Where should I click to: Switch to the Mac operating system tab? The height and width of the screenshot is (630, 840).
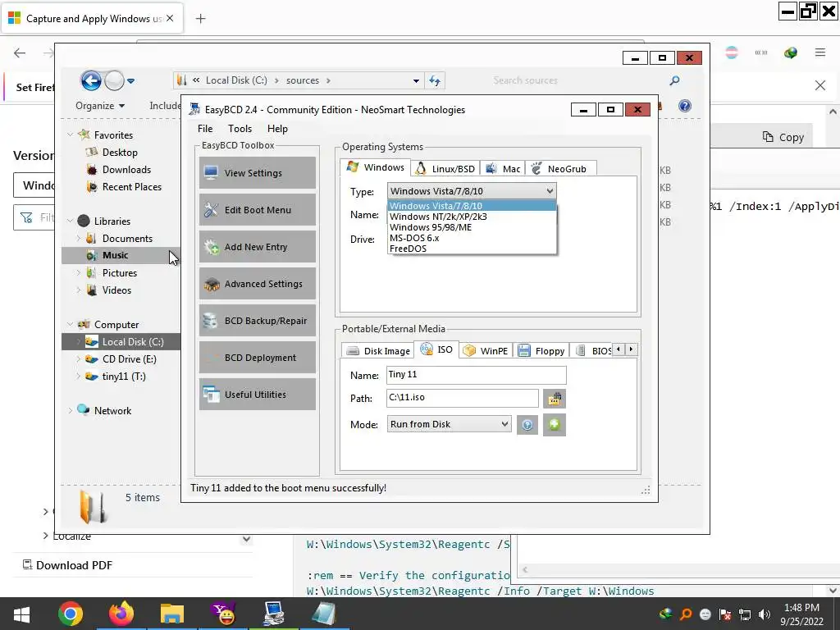pyautogui.click(x=503, y=169)
